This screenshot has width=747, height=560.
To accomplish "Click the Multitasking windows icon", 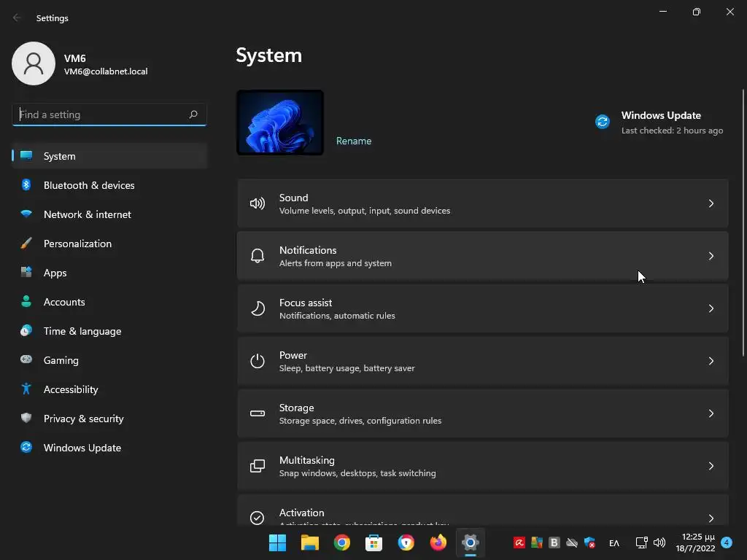I will pos(258,466).
